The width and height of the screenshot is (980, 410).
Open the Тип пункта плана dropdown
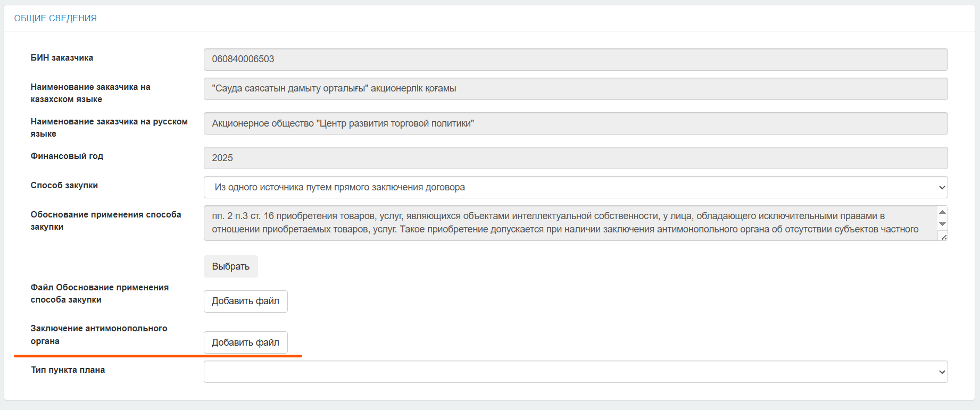click(576, 372)
